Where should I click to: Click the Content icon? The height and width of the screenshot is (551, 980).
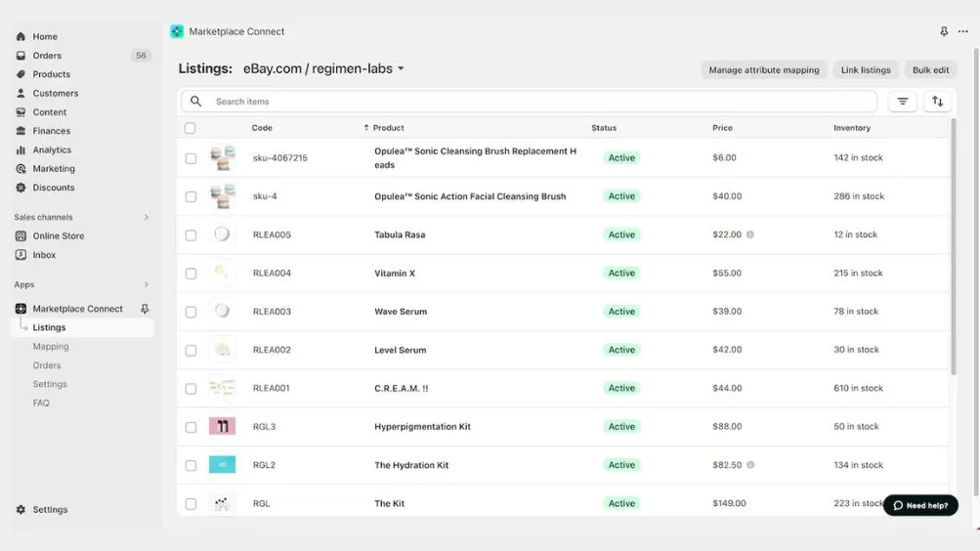coord(21,111)
